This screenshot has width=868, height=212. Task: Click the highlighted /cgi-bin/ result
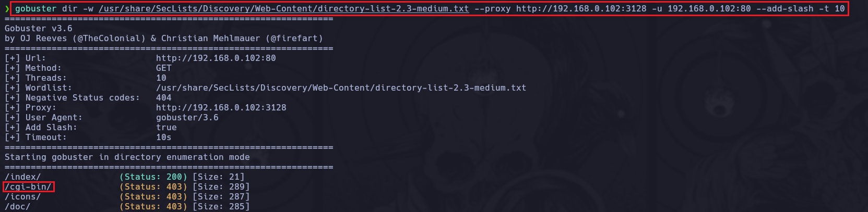coord(28,187)
